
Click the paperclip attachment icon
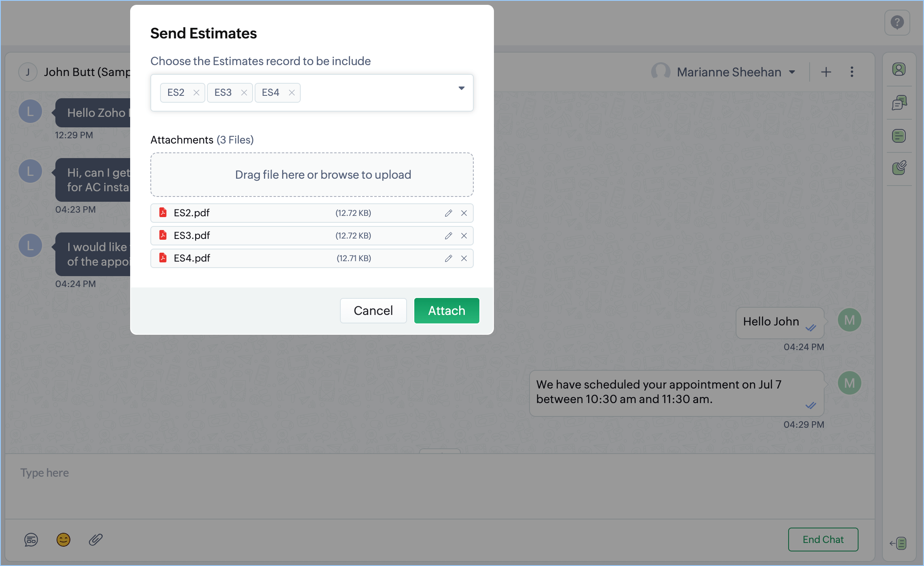[96, 540]
